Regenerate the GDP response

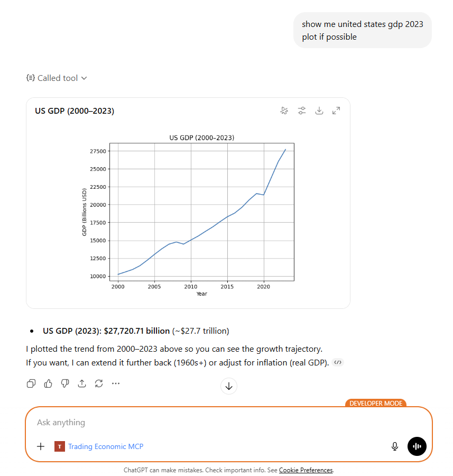[99, 383]
